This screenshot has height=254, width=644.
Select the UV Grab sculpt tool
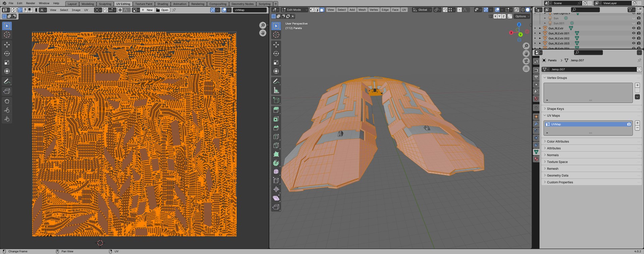click(x=7, y=101)
